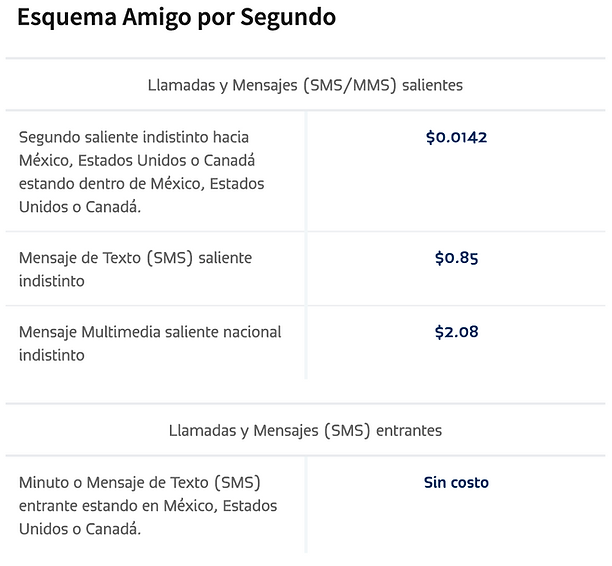This screenshot has width=612, height=566.
Task: Click the text Unidos o Canadá in the first row
Action: click(x=80, y=207)
